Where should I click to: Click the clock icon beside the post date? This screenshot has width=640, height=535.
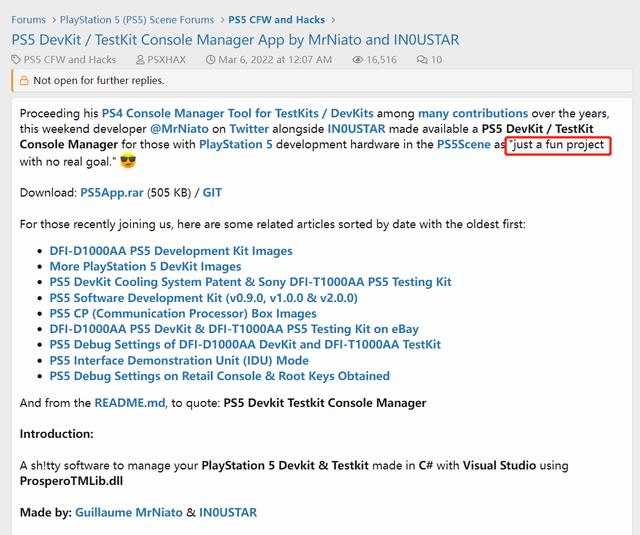coord(210,60)
